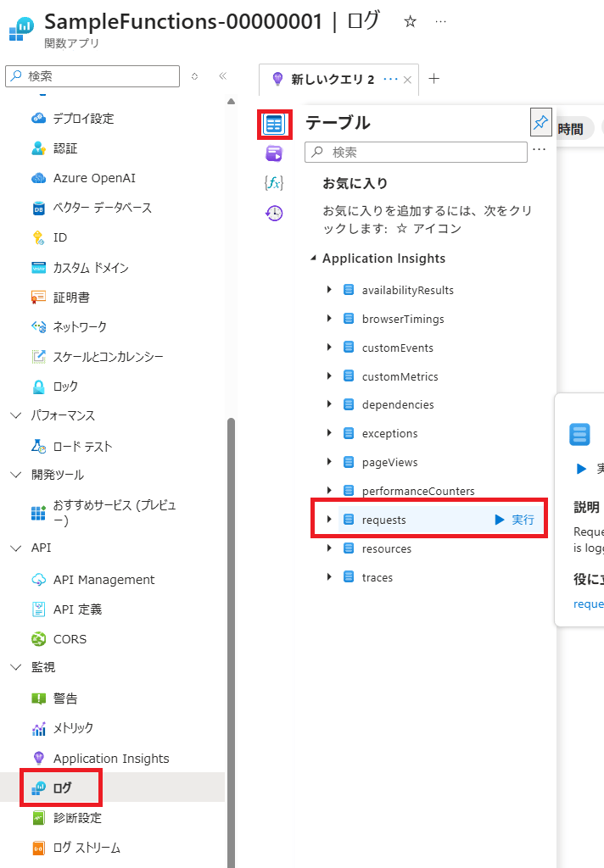The width and height of the screenshot is (604, 868).
Task: Collapse the left navigation menu
Action: [x=223, y=76]
